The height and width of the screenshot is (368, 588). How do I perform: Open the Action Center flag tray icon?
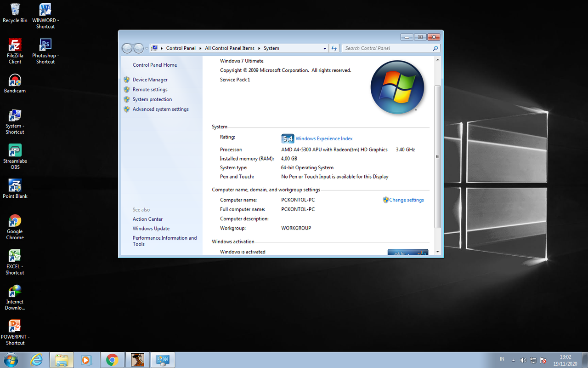pyautogui.click(x=543, y=360)
